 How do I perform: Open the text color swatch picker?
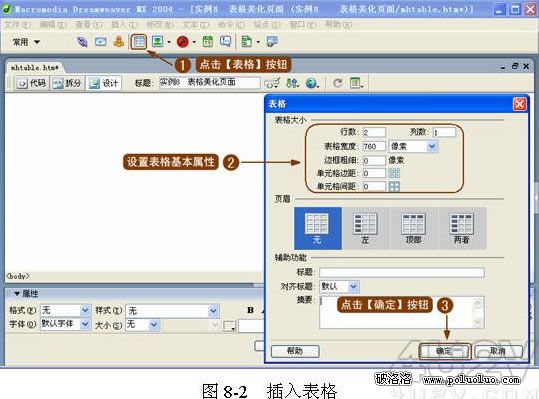pos(229,325)
